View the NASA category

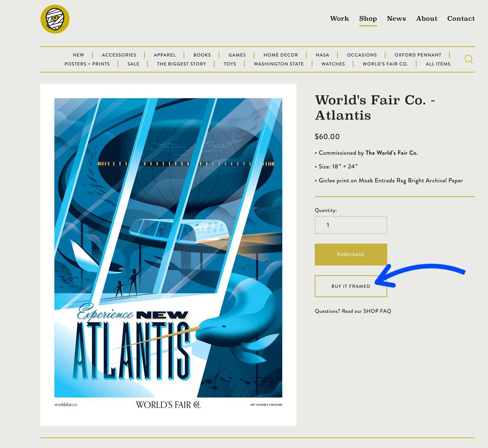pyautogui.click(x=322, y=55)
